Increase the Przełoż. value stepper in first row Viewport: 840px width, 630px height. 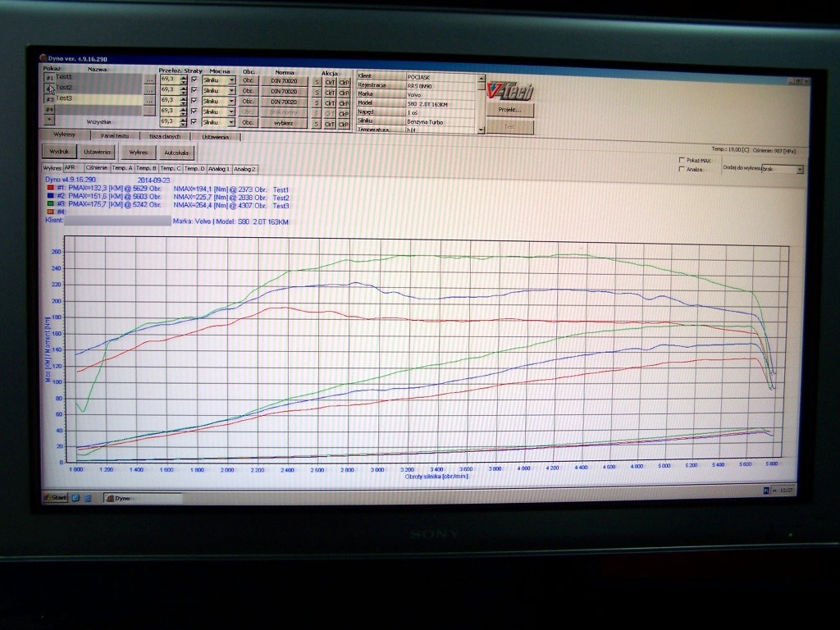coord(183,79)
